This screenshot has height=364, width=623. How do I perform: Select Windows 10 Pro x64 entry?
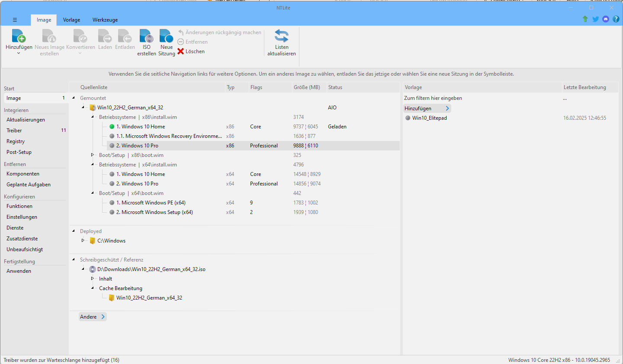pos(137,184)
